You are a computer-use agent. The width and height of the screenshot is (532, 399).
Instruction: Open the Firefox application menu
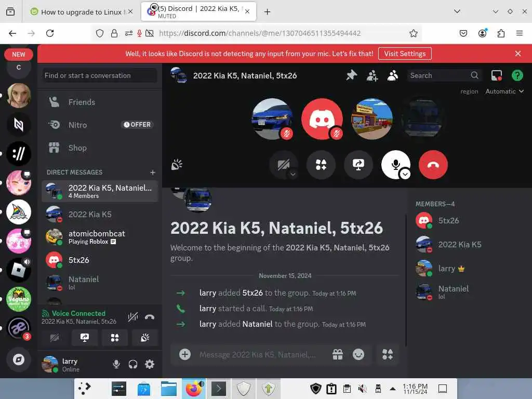[x=519, y=33]
